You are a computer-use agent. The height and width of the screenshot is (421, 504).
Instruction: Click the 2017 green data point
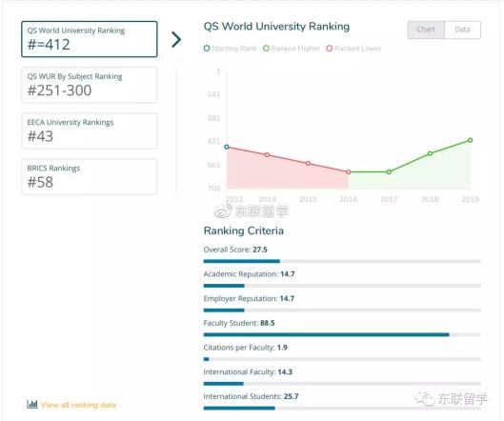(x=389, y=172)
